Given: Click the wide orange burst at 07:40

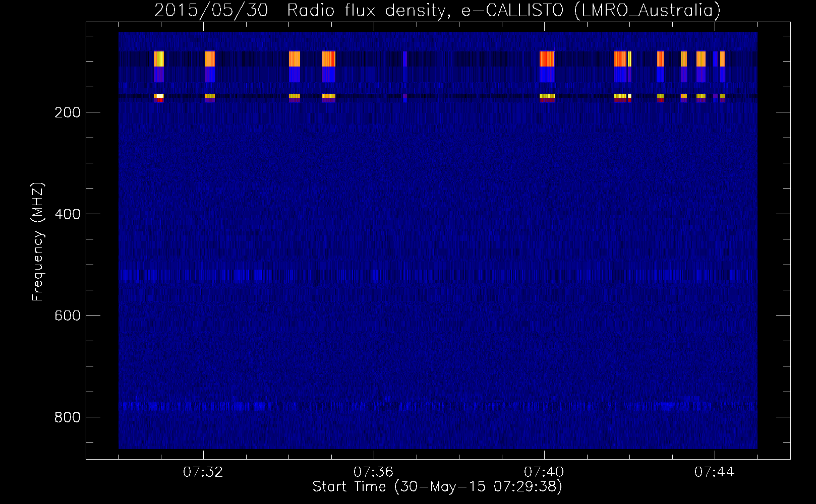Looking at the screenshot, I should [x=547, y=59].
